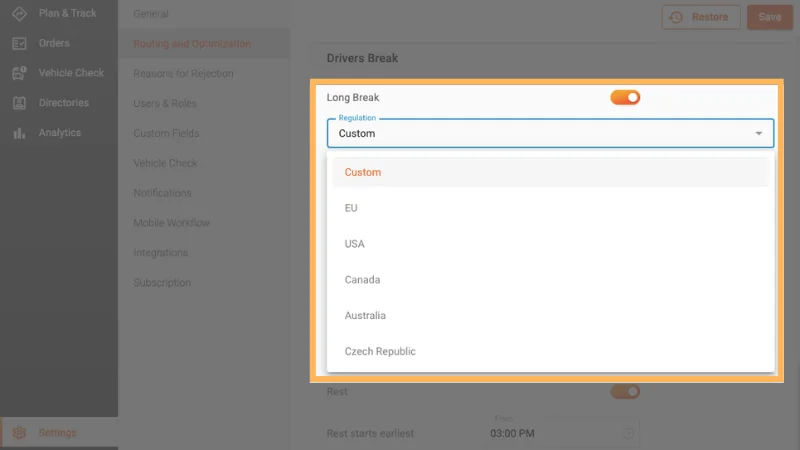800x450 pixels.
Task: Select EU from the regulation list
Action: click(351, 208)
